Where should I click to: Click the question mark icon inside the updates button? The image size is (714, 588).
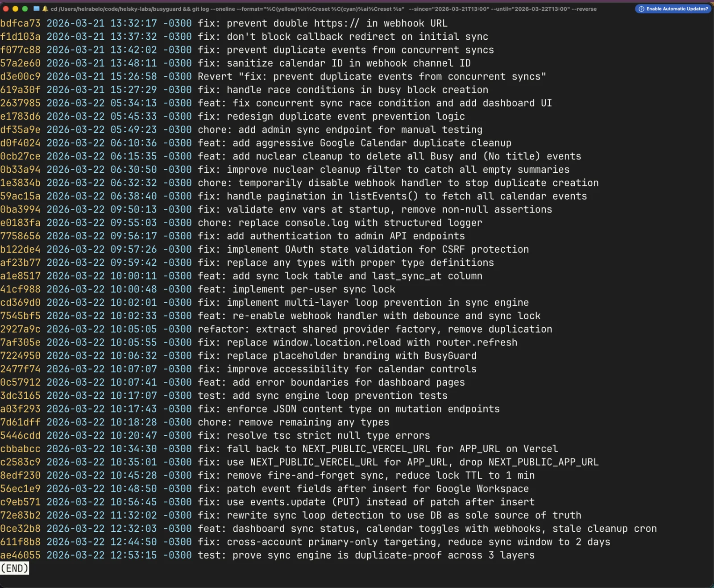[x=642, y=8]
